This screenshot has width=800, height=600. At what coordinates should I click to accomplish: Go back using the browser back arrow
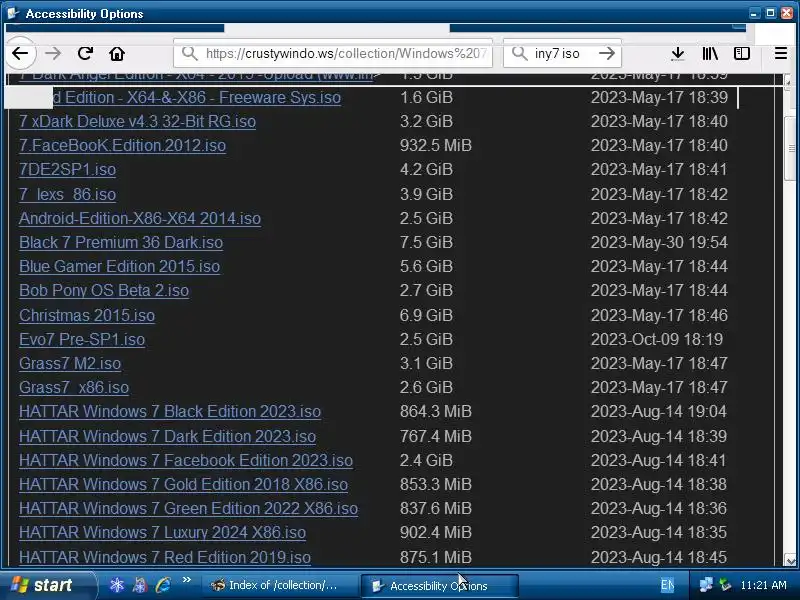(20, 53)
